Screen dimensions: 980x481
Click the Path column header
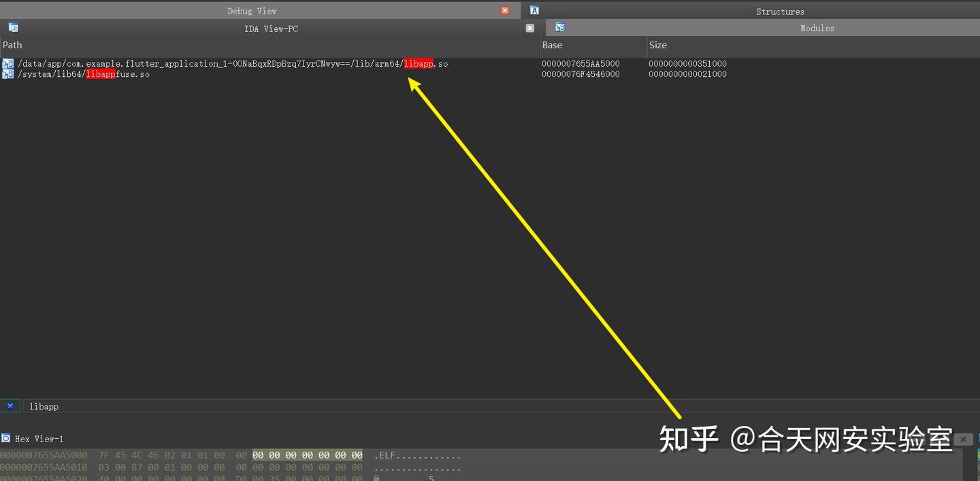pyautogui.click(x=12, y=45)
